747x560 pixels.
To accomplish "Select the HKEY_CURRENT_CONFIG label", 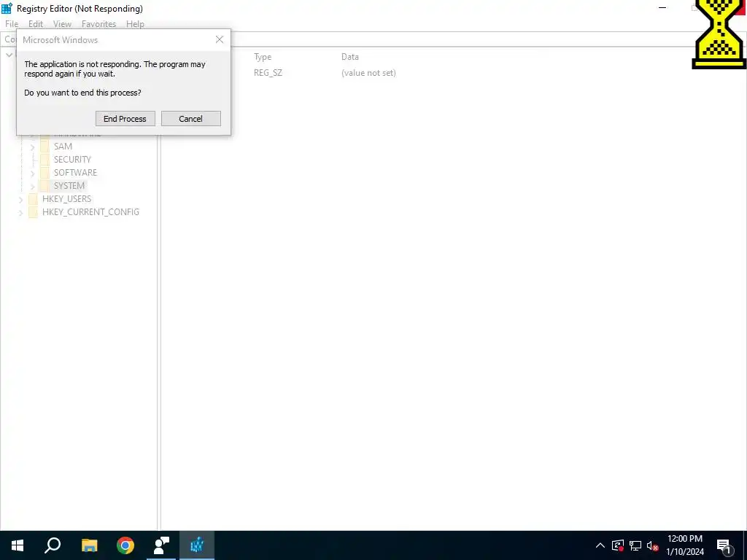I will pos(90,212).
